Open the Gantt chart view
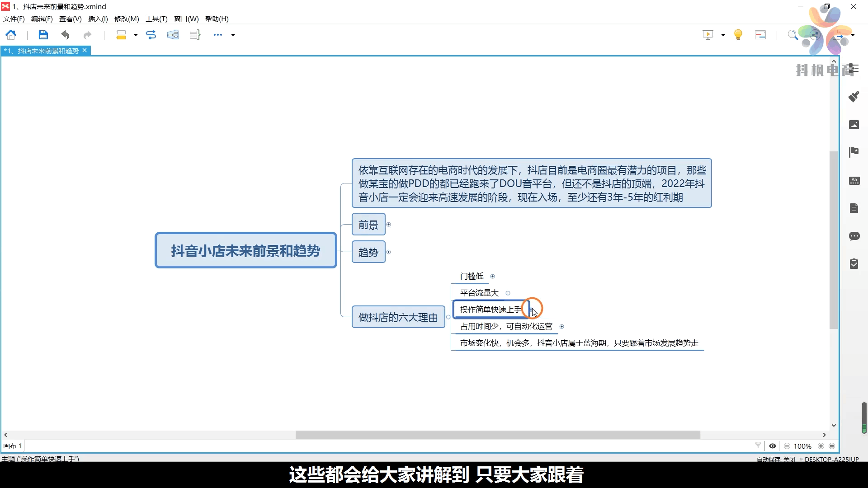 coord(760,35)
